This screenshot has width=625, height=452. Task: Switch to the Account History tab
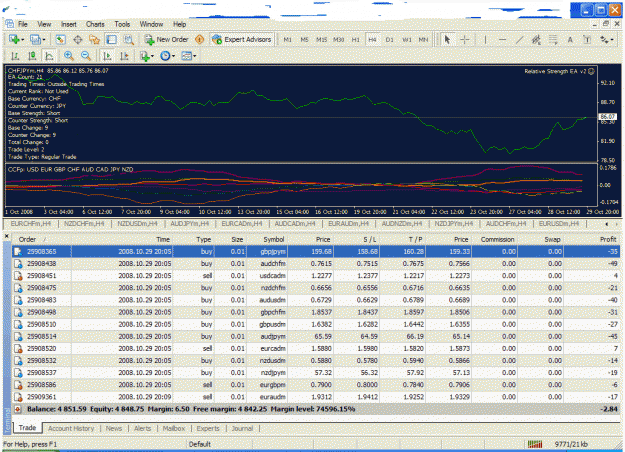(71, 428)
